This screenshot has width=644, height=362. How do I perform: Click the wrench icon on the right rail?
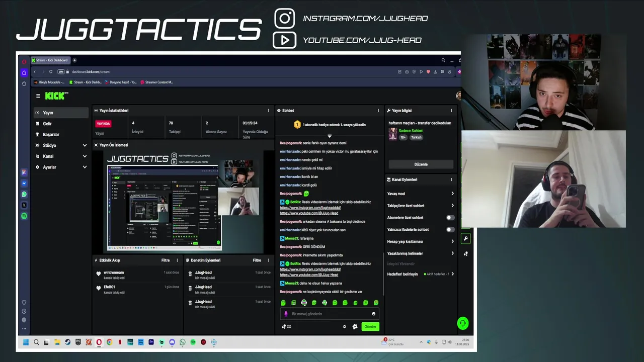pyautogui.click(x=466, y=239)
